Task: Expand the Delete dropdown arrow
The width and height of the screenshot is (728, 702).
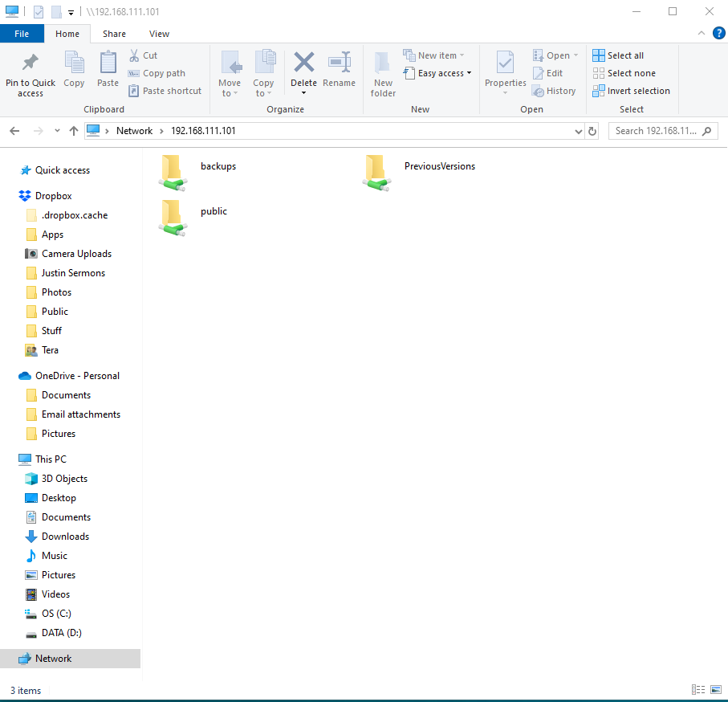Action: tap(303, 93)
